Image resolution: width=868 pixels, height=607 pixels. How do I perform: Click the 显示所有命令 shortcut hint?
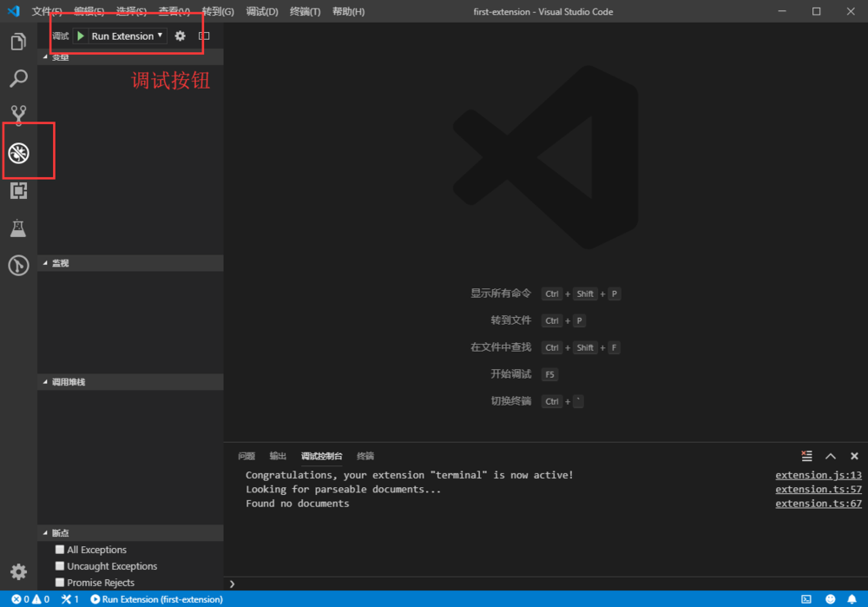(545, 294)
